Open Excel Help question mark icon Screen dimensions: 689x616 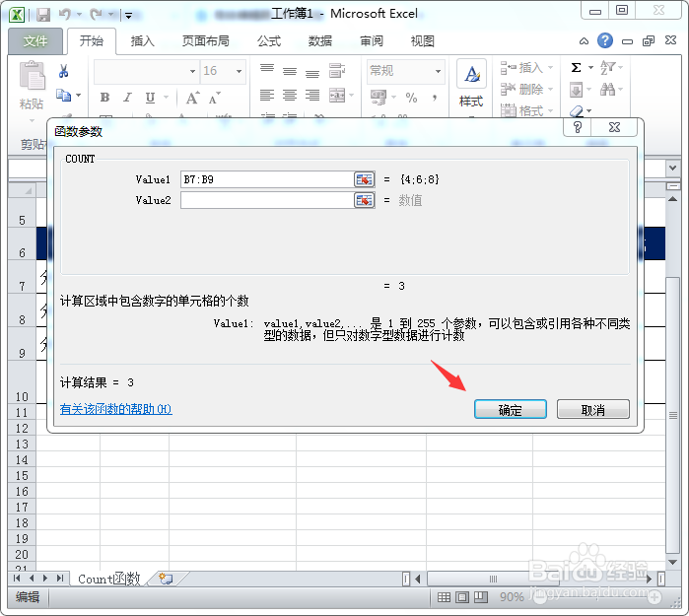point(605,40)
